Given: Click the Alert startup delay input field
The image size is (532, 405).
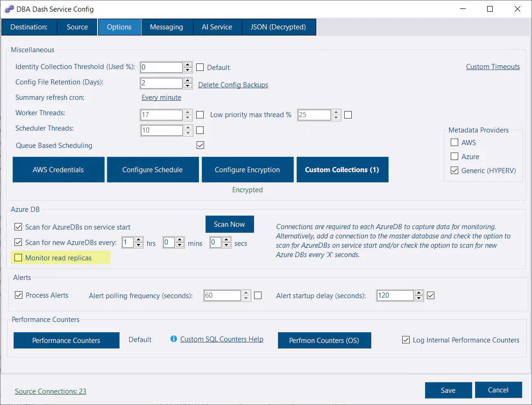Looking at the screenshot, I should pos(395,295).
